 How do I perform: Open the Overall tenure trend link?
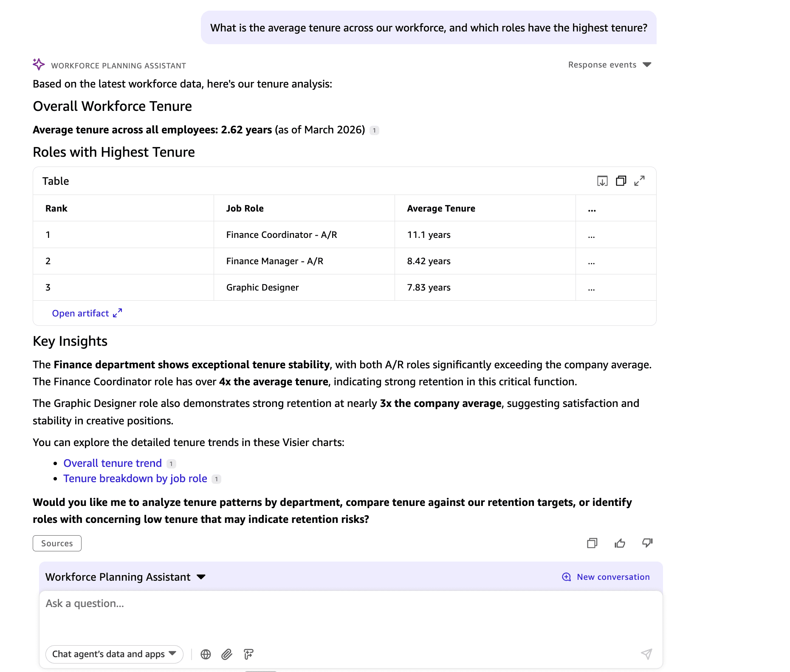[x=113, y=463]
